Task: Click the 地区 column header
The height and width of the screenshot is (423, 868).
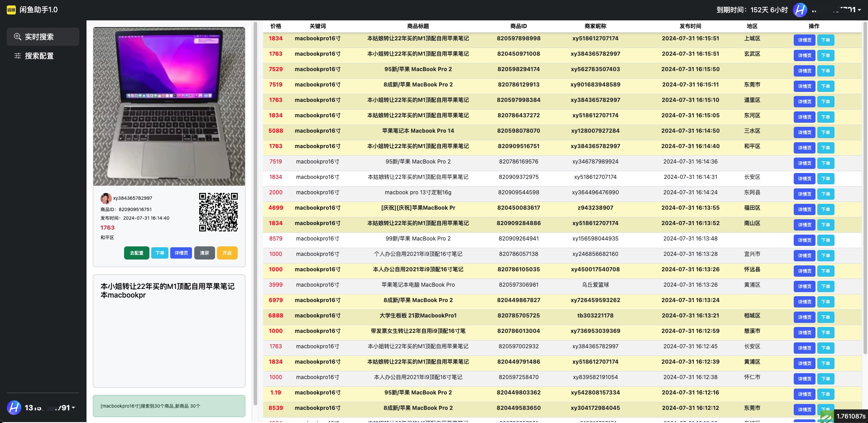Action: coord(752,26)
